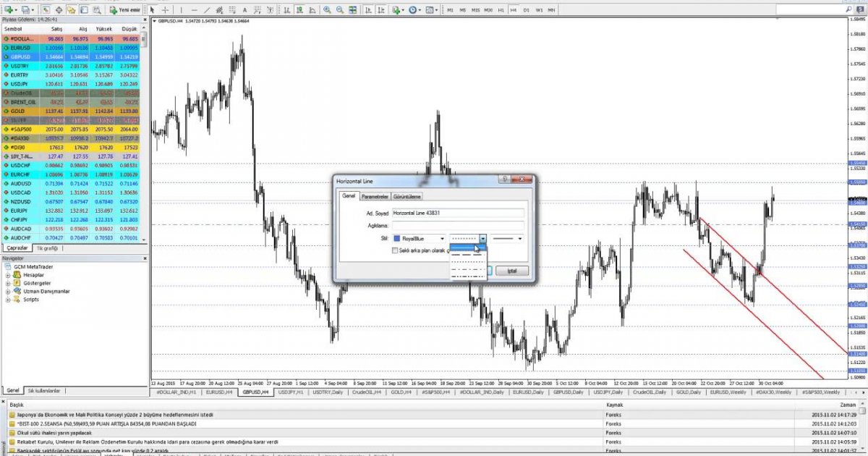868x456 pixels.
Task: Click the Data Window crosshair icon
Action: (59, 10)
